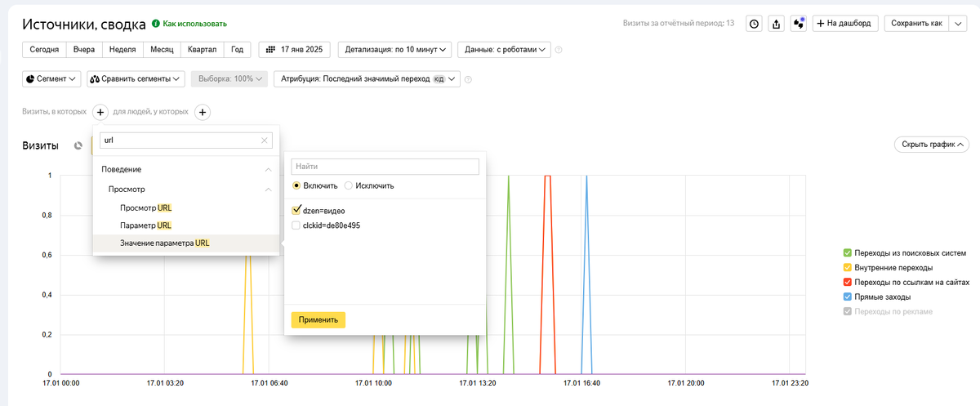Image resolution: width=980 pixels, height=406 pixels.
Task: Open the AI insights icon
Action: [799, 24]
